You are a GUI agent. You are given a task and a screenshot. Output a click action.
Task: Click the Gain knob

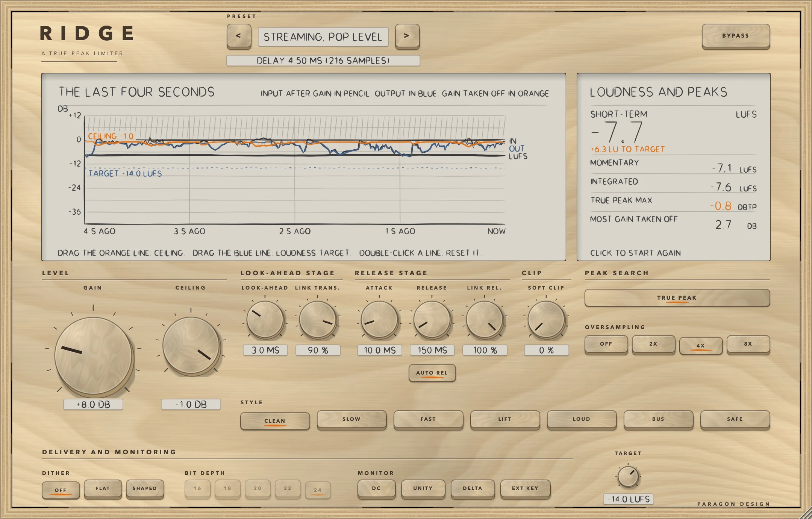coord(93,355)
